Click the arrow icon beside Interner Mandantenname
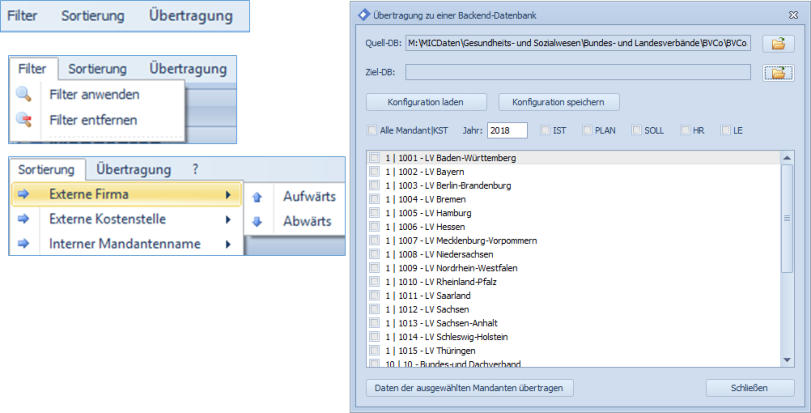 23,244
